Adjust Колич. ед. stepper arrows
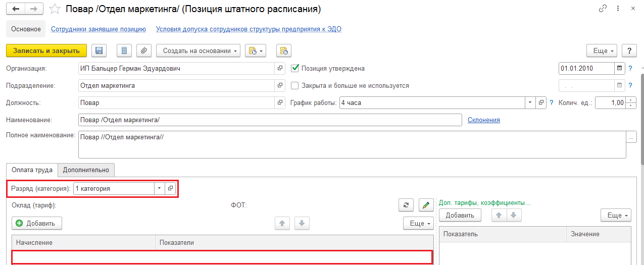The image size is (644, 265). [x=631, y=102]
